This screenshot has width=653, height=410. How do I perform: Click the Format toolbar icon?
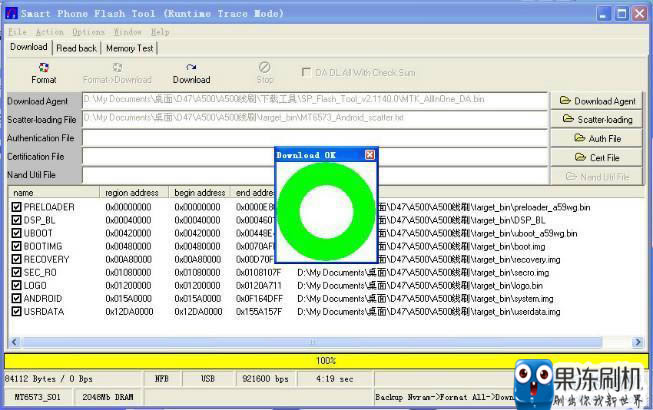pyautogui.click(x=43, y=72)
